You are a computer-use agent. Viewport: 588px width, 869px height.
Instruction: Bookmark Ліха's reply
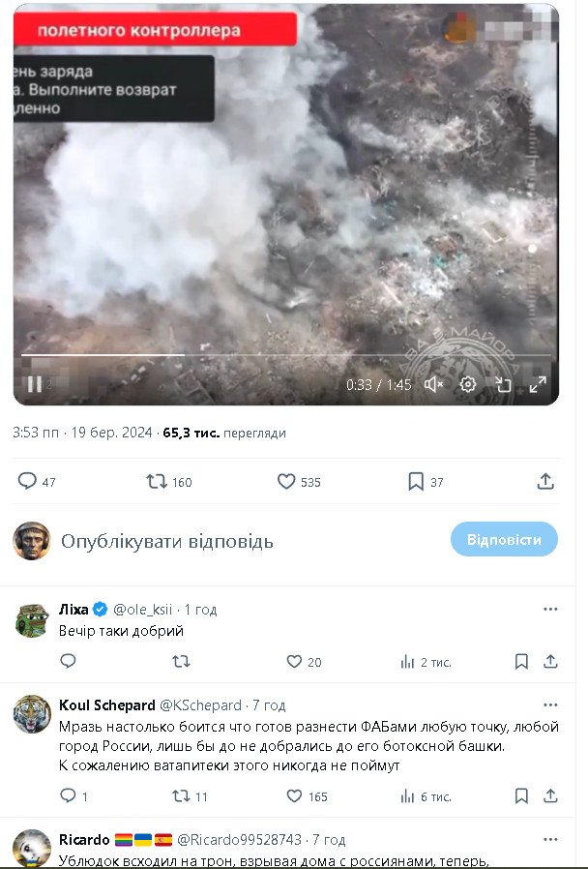(521, 662)
